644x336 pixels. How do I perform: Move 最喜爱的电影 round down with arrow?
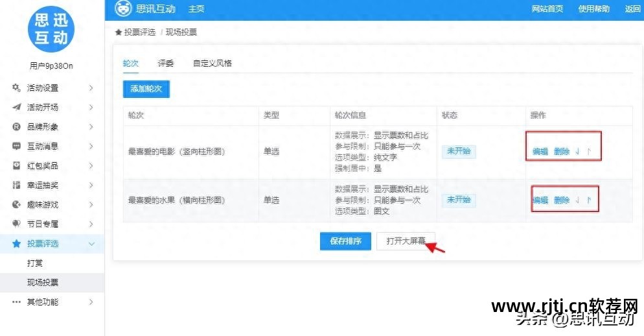click(577, 151)
